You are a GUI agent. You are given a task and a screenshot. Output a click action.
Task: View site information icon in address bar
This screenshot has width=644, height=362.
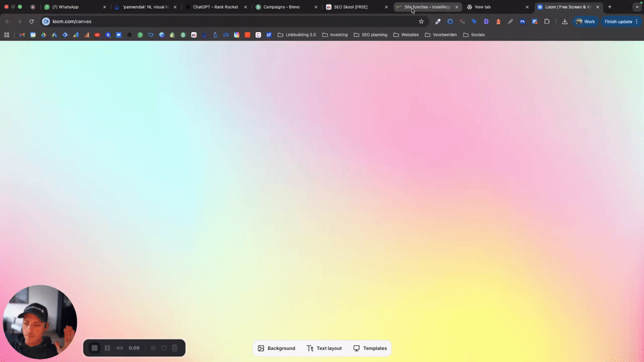(x=46, y=21)
